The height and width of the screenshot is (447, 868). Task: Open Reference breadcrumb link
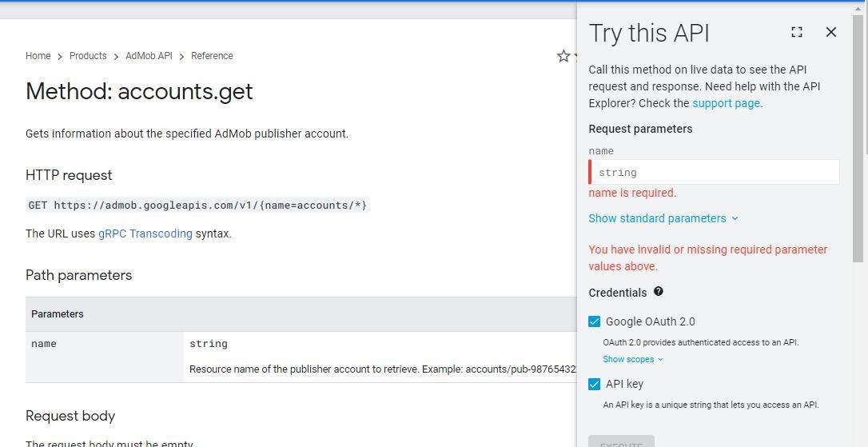[x=212, y=56]
